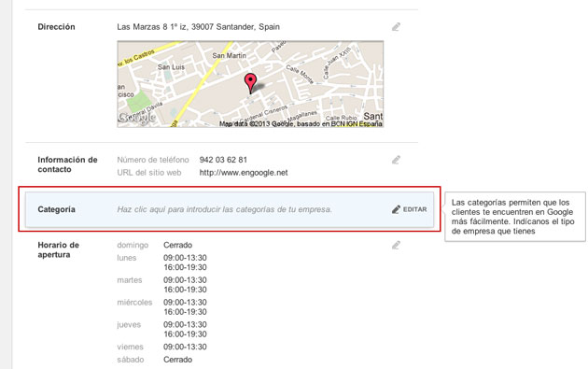Click the URL del sitio web label
The width and height of the screenshot is (588, 369).
click(149, 173)
